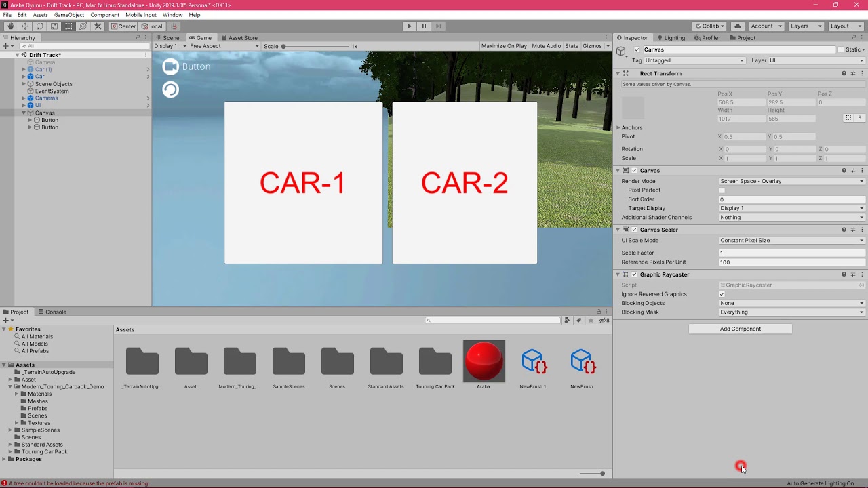Switch to the Scene tab
The width and height of the screenshot is (868, 488).
(x=167, y=38)
